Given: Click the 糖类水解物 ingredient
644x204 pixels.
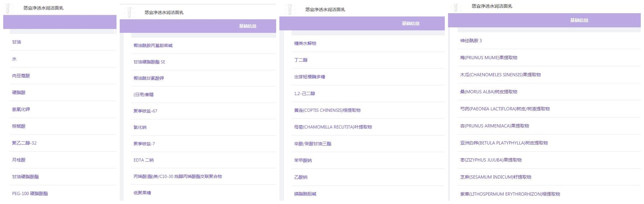Looking at the screenshot, I should pos(305,43).
